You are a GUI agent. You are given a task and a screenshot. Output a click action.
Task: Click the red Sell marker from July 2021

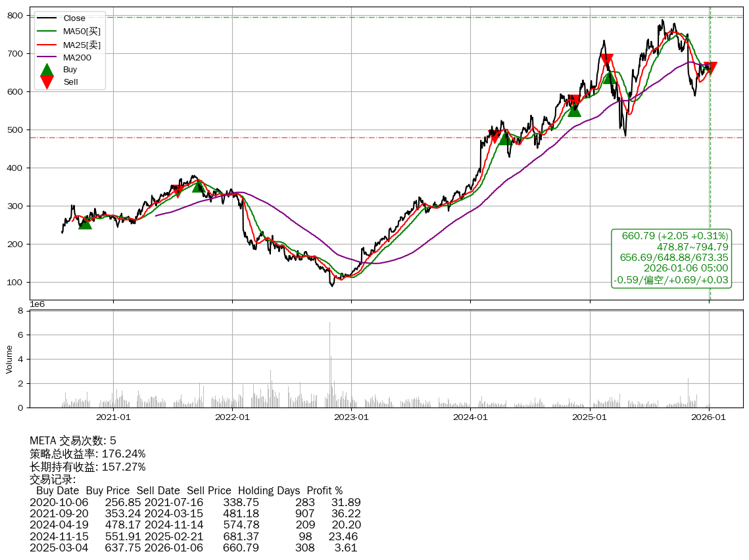click(x=177, y=191)
